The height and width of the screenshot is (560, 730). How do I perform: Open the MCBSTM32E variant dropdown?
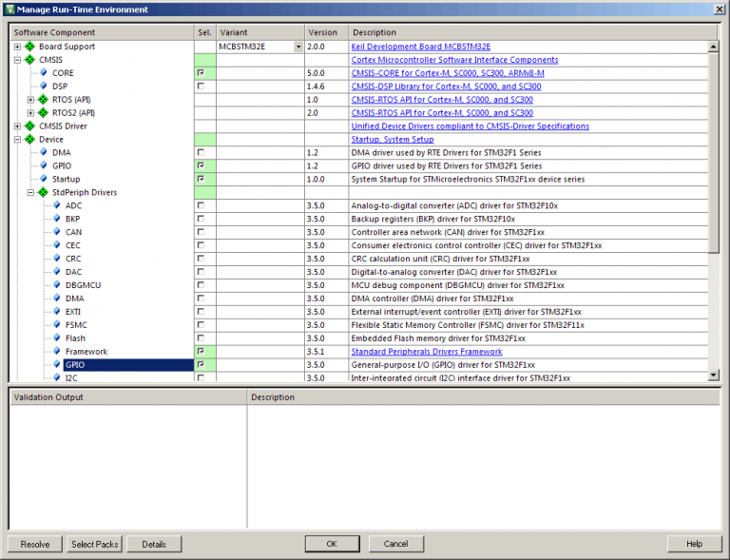(x=298, y=47)
